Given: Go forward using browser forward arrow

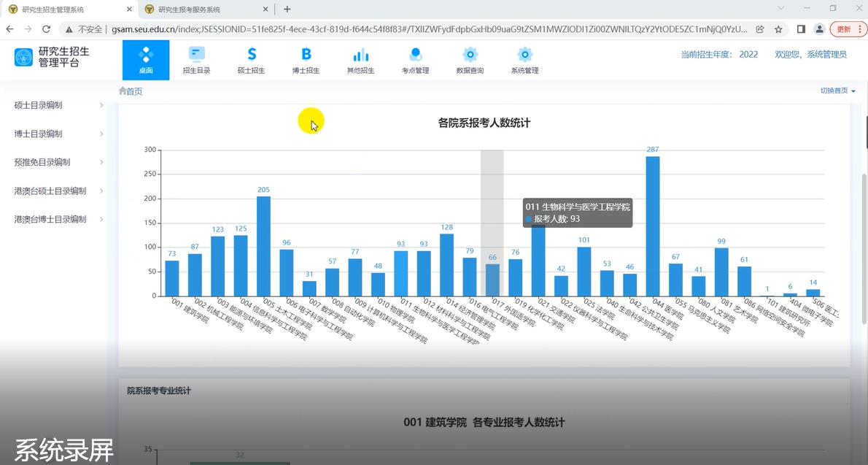Looking at the screenshot, I should pos(28,28).
